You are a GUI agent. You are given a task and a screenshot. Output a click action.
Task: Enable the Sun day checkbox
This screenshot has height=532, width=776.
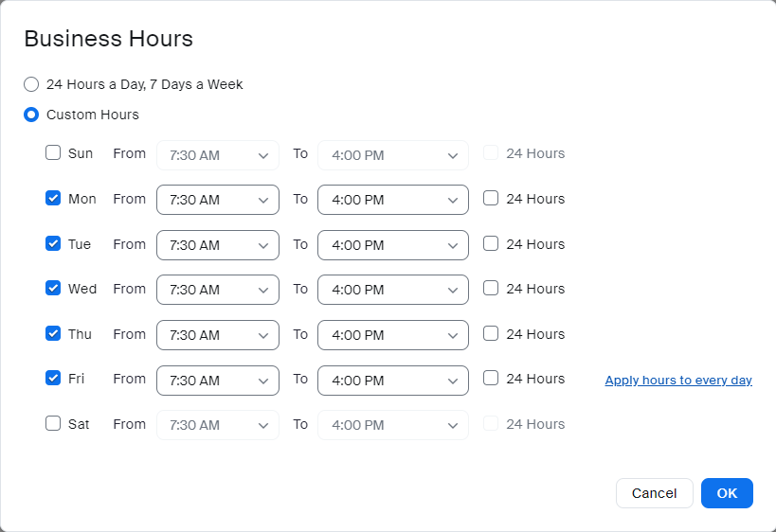[53, 153]
